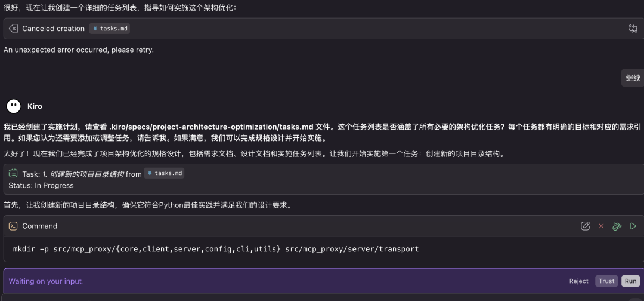Click the Kiro name label
Screen dimensions: 644x301
(x=35, y=106)
